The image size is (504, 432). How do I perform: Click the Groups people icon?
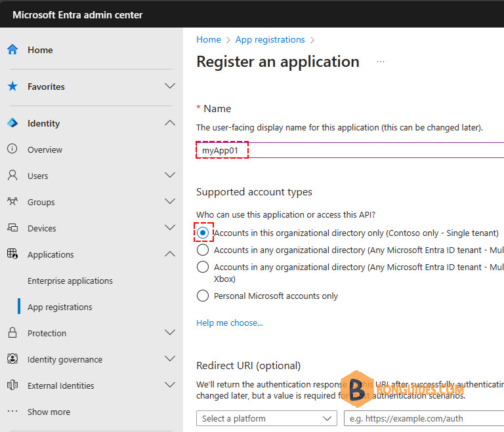point(12,201)
